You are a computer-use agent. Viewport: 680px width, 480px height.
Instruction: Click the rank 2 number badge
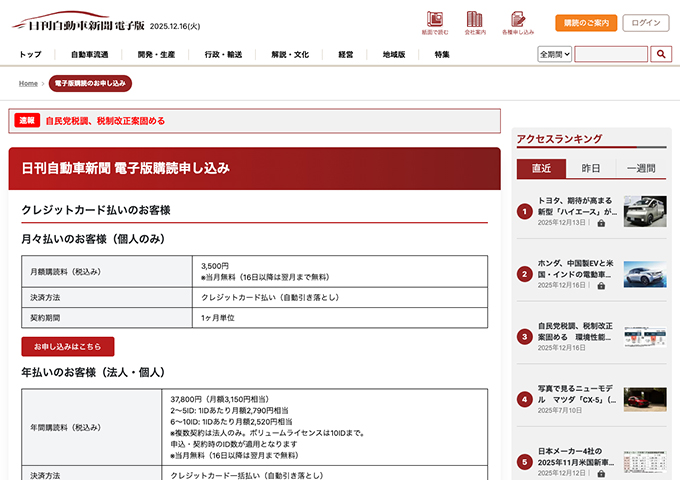point(525,274)
